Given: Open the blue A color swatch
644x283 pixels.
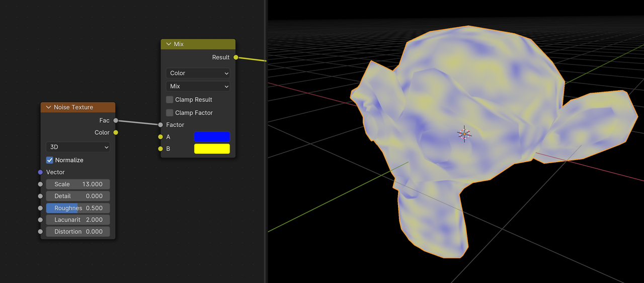Looking at the screenshot, I should click(x=212, y=137).
